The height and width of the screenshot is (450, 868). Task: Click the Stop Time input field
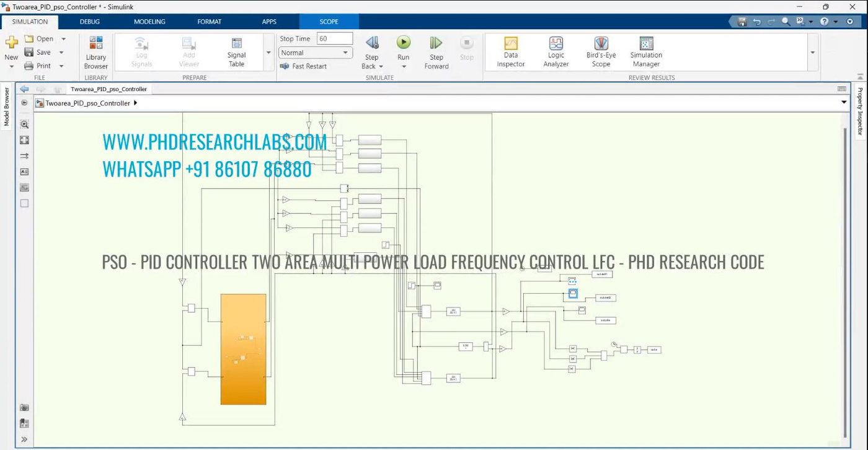pos(334,38)
